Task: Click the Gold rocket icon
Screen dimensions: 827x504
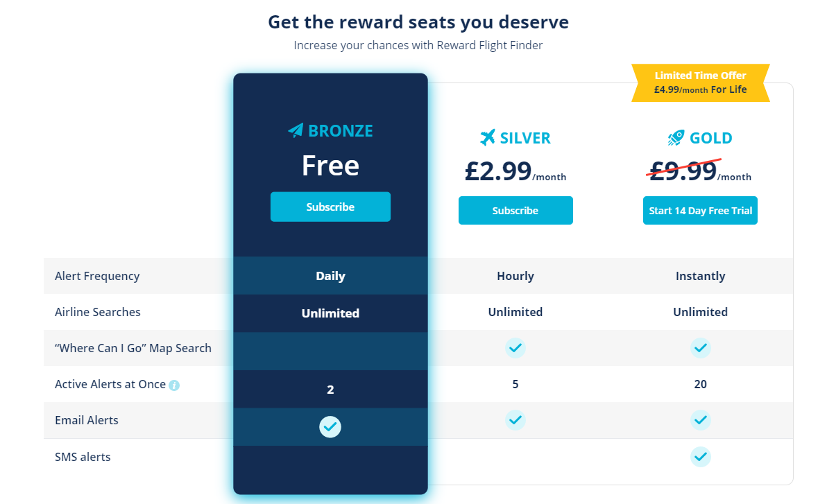Action: pyautogui.click(x=676, y=137)
